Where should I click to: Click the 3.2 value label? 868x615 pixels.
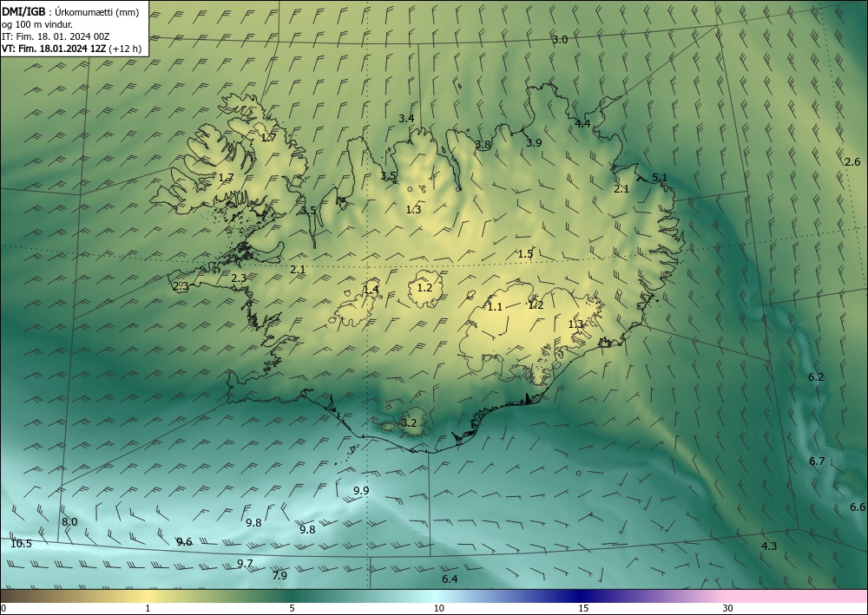point(409,423)
